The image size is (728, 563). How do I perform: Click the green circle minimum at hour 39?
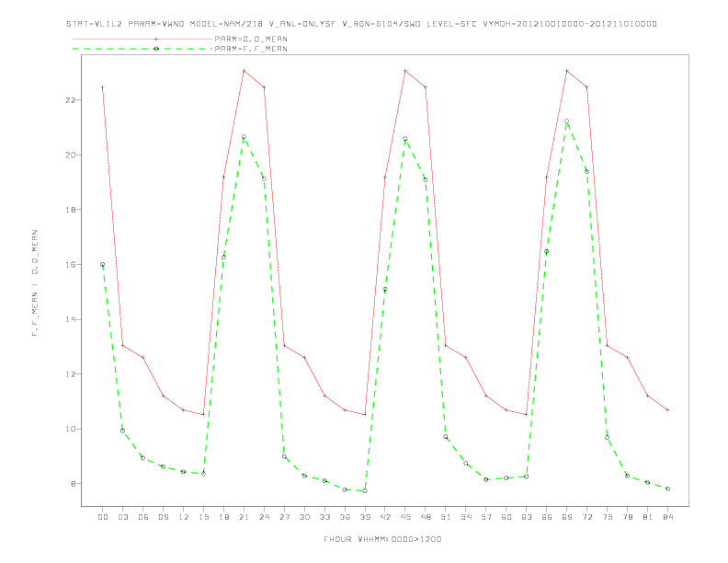point(365,491)
